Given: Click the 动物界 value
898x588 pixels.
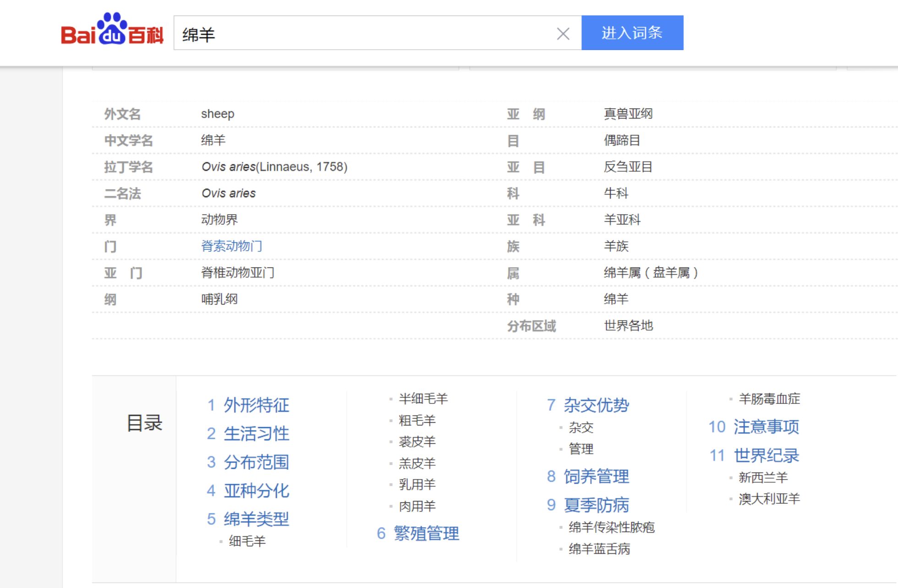Looking at the screenshot, I should (x=219, y=220).
